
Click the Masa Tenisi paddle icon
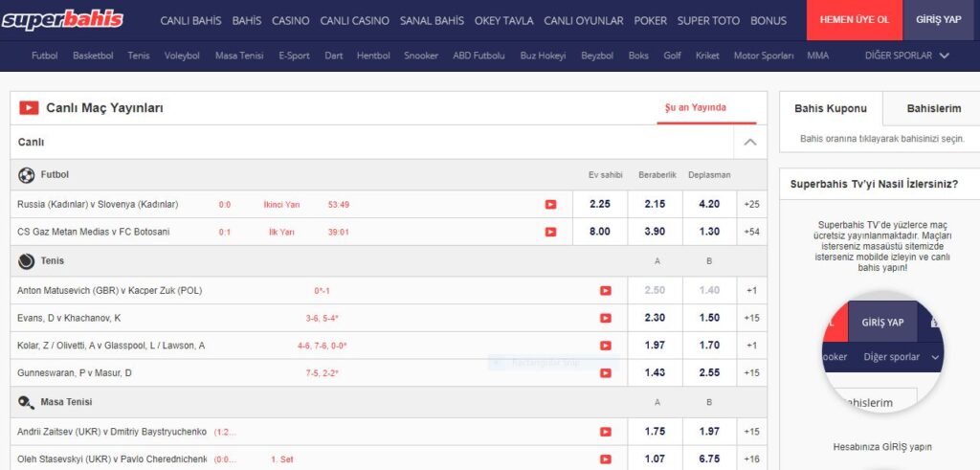click(27, 402)
